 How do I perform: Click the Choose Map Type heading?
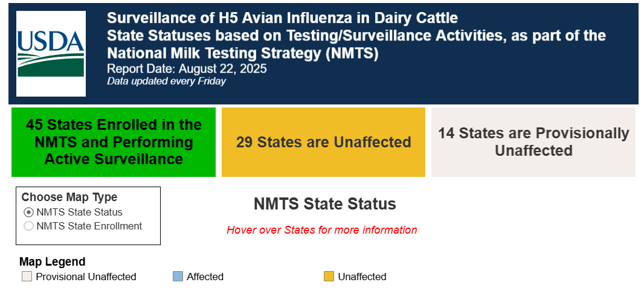coord(69,197)
